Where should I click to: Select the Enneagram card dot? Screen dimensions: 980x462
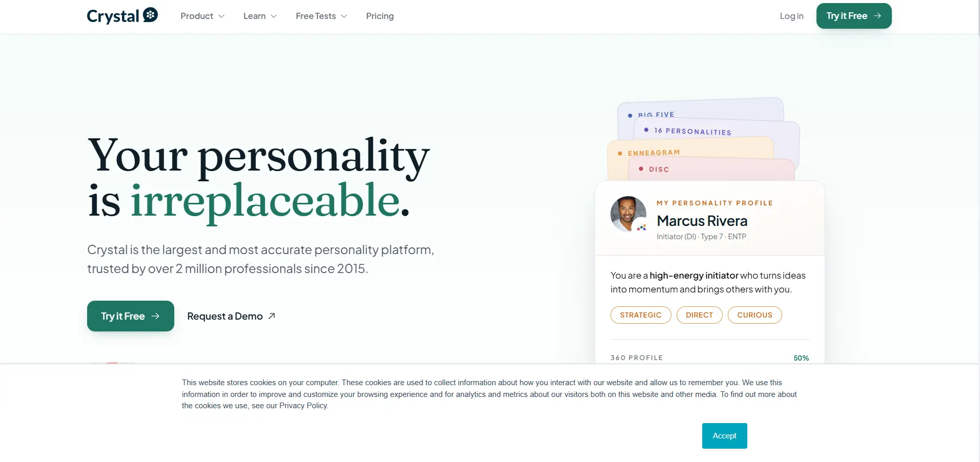[x=620, y=153]
